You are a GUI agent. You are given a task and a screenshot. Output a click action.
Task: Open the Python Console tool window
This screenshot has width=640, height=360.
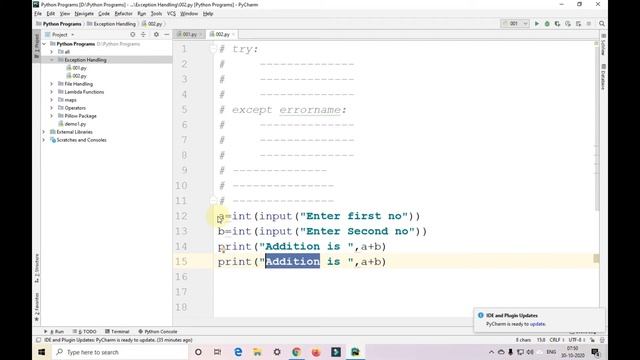(x=158, y=331)
